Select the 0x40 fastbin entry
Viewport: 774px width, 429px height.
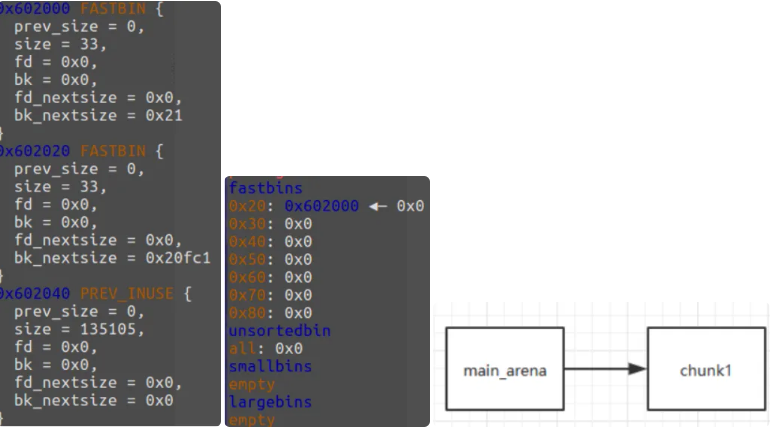tap(270, 241)
